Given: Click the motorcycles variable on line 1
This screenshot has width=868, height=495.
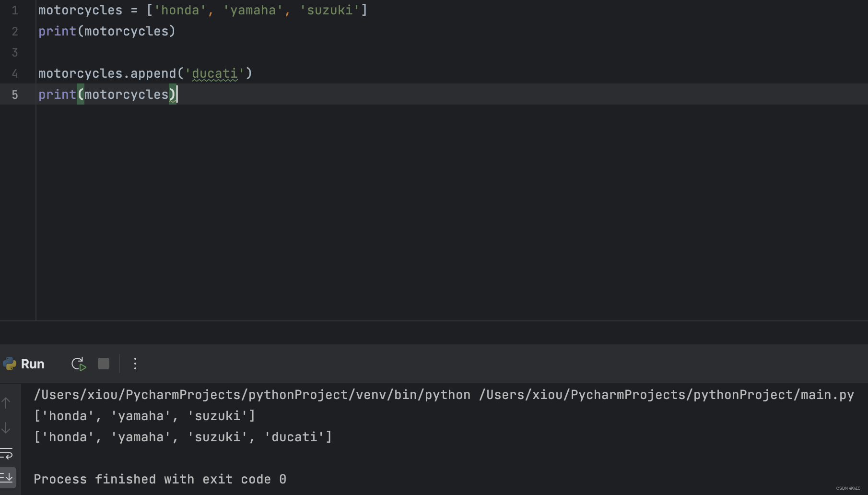Looking at the screenshot, I should (80, 10).
